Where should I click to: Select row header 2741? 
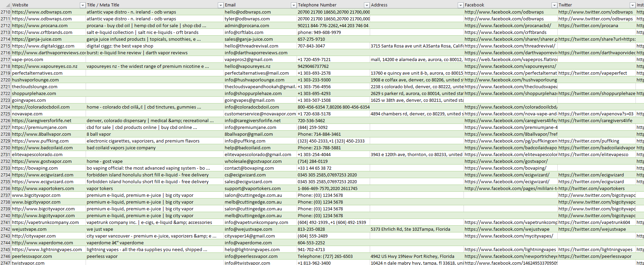tap(5, 222)
